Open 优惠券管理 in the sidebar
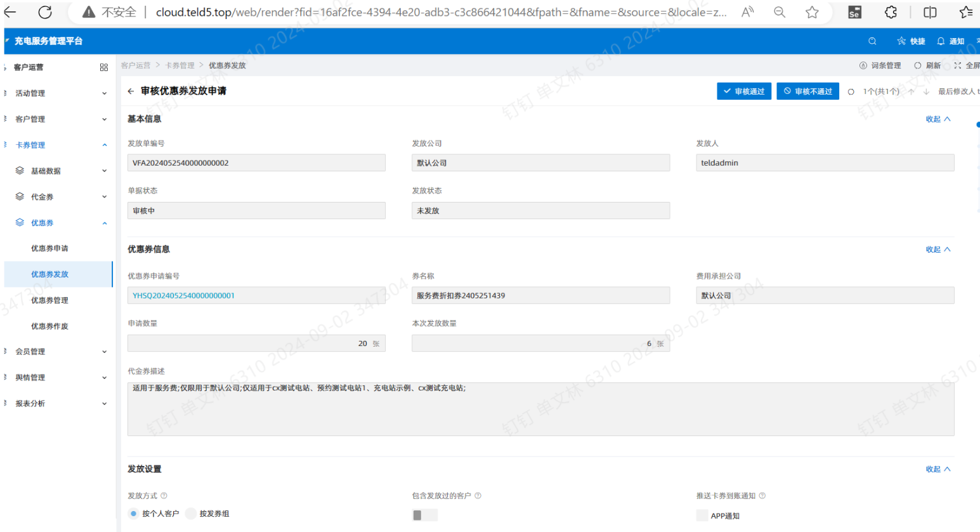 point(49,300)
